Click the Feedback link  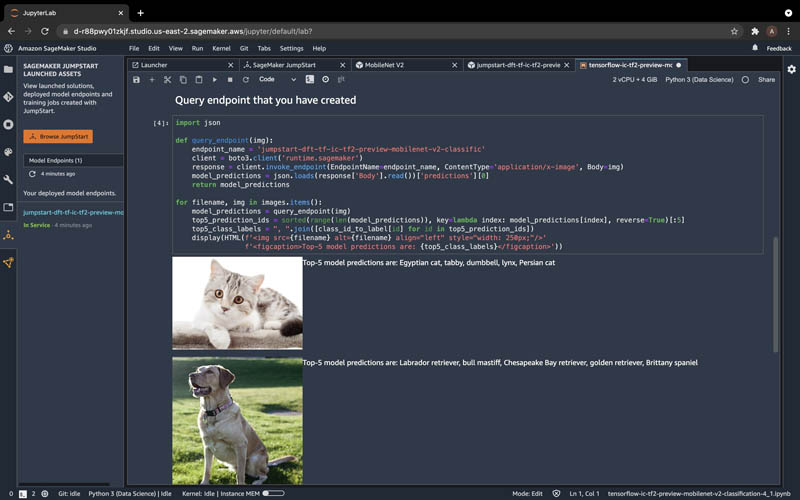tap(779, 48)
